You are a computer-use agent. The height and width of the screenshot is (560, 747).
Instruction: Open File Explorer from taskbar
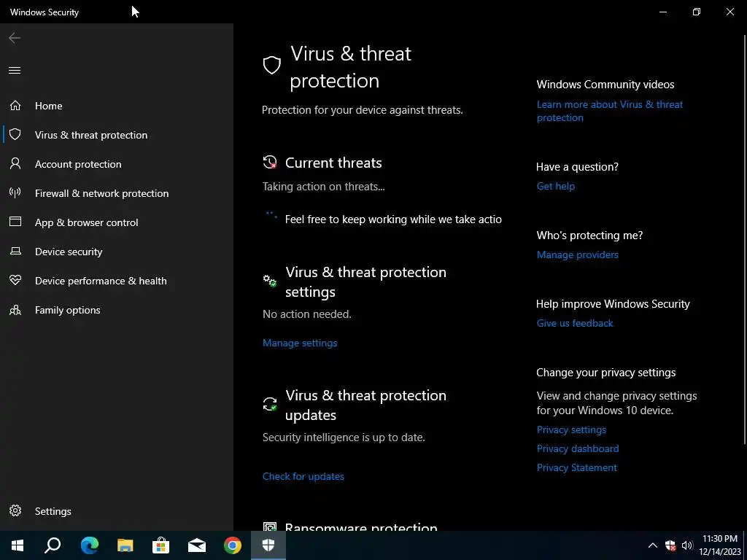[125, 545]
